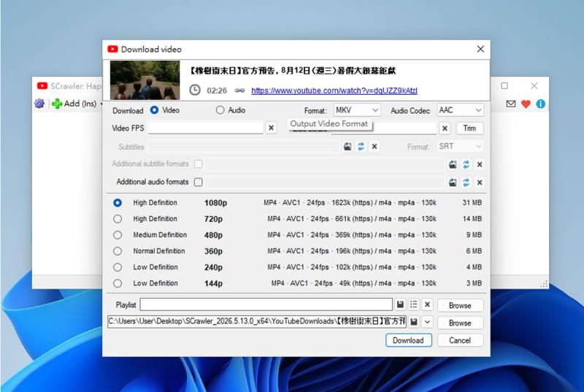Click the video thumbnail preview

(145, 80)
